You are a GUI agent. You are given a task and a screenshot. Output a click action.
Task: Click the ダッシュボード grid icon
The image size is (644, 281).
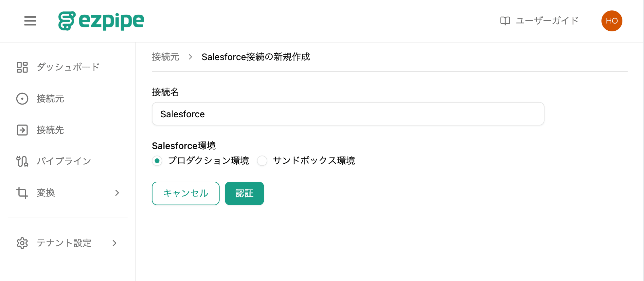(22, 67)
